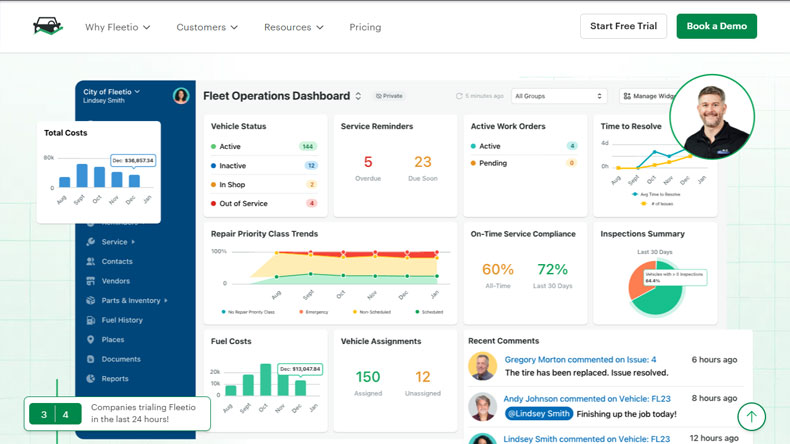Go to the Pricing page
Screen dimensions: 790x444
365,27
